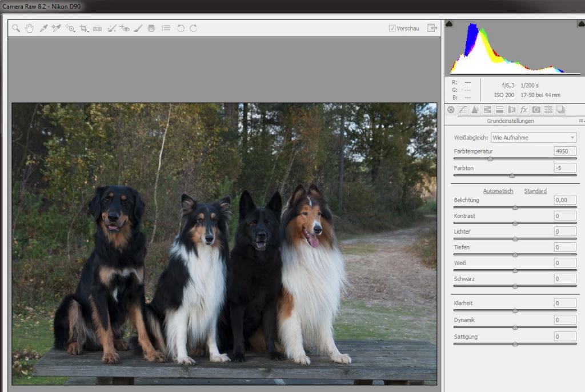Click the Belichtung slider handle
Viewport: 585px width, 392px height.
click(x=515, y=207)
